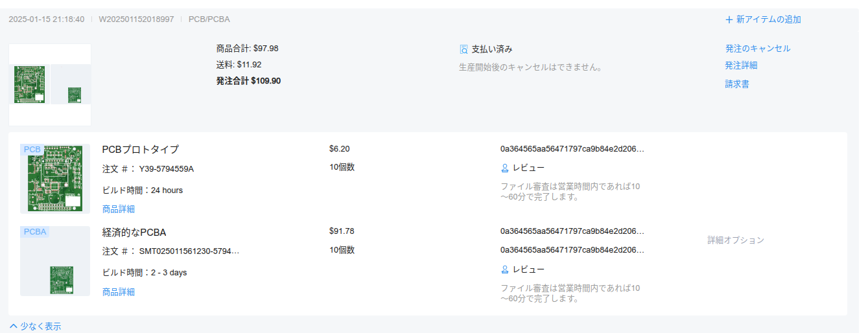Viewport: 868px width, 333px height.
Task: Click the PCB badge label on prototype image
Action: [x=32, y=150]
